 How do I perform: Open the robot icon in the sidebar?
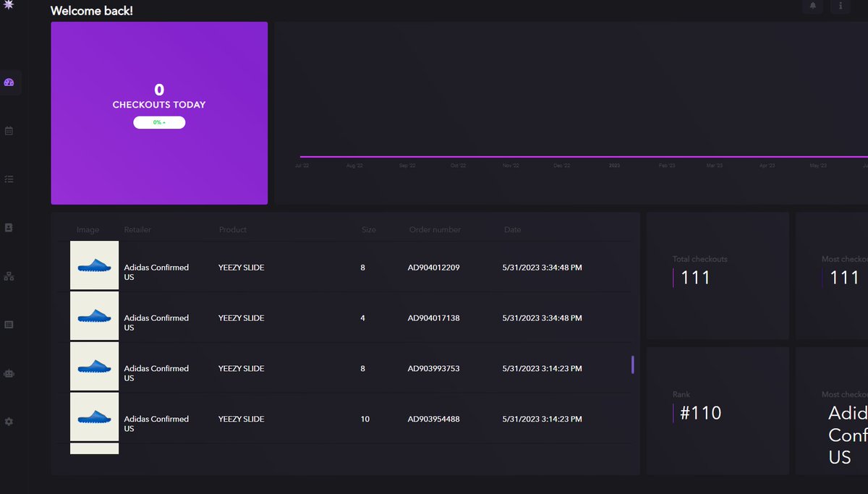point(9,373)
